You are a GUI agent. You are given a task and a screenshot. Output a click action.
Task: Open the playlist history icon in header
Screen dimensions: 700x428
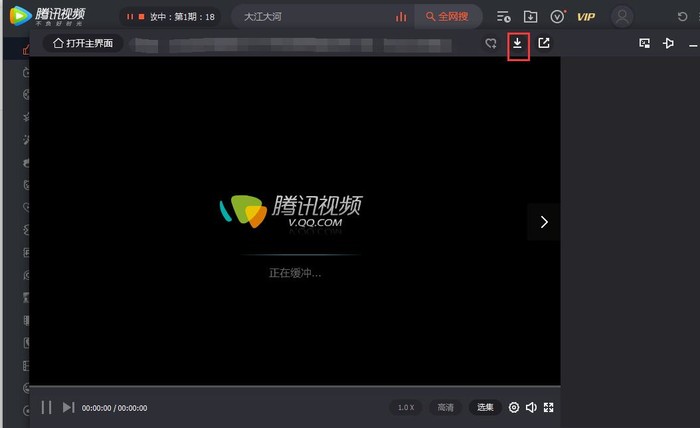504,17
